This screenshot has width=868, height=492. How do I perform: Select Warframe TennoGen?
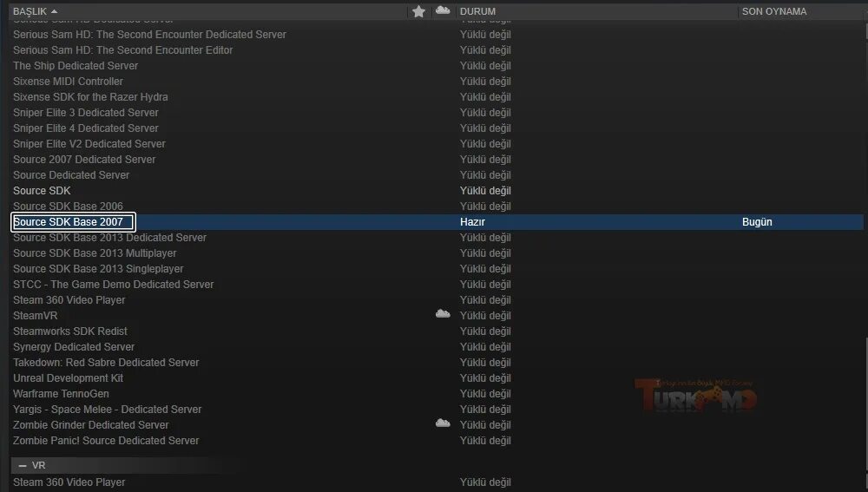click(61, 393)
